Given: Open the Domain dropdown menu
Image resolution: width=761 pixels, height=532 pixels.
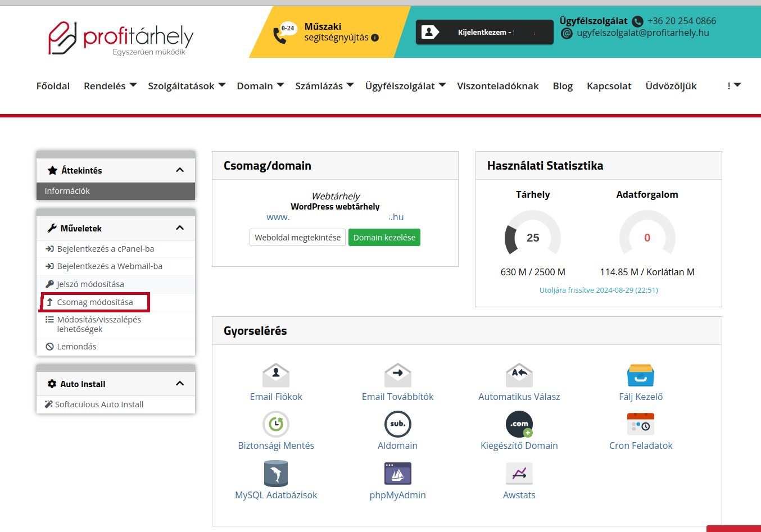Looking at the screenshot, I should [x=260, y=86].
